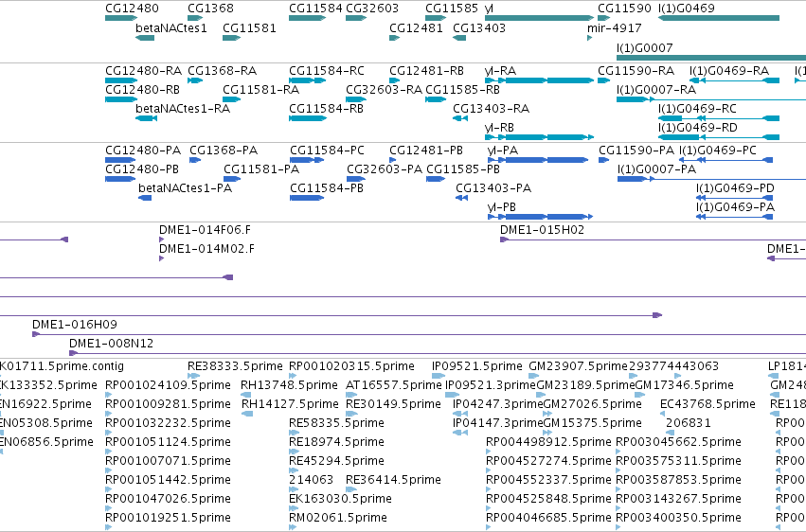The image size is (806, 532).
Task: Click transcript l(1)G0469-RC
Action: [697, 109]
